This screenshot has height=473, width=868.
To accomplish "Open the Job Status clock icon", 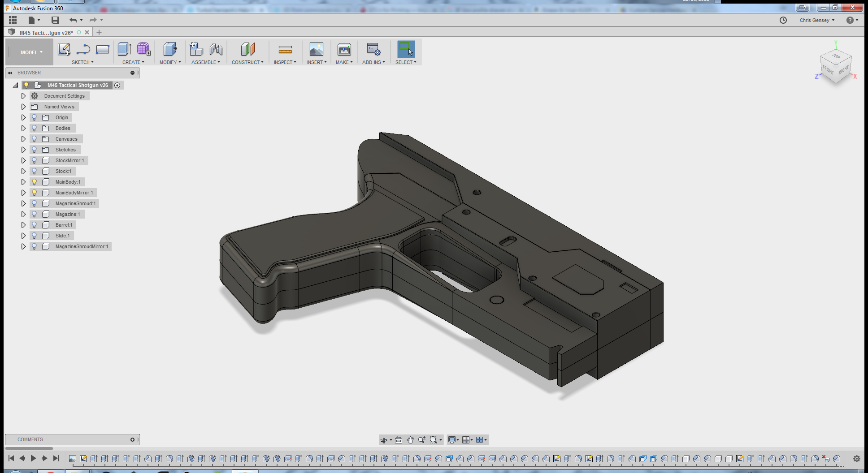I will point(783,20).
